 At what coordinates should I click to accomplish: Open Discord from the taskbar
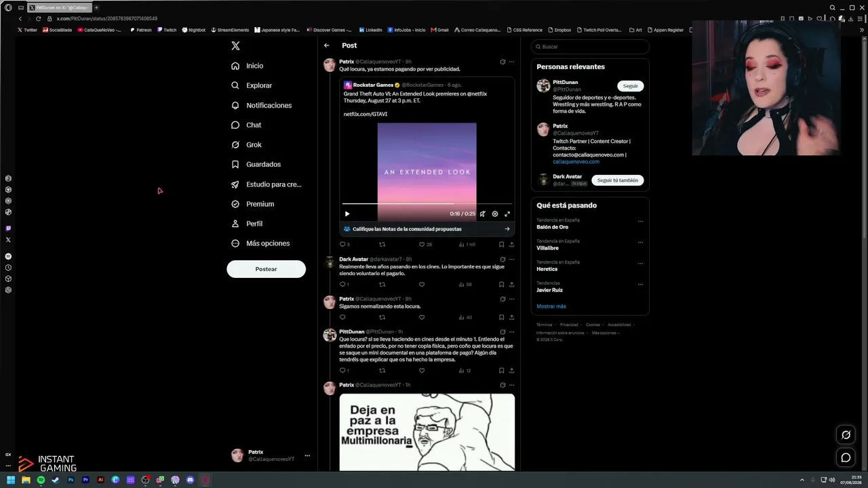click(x=190, y=480)
